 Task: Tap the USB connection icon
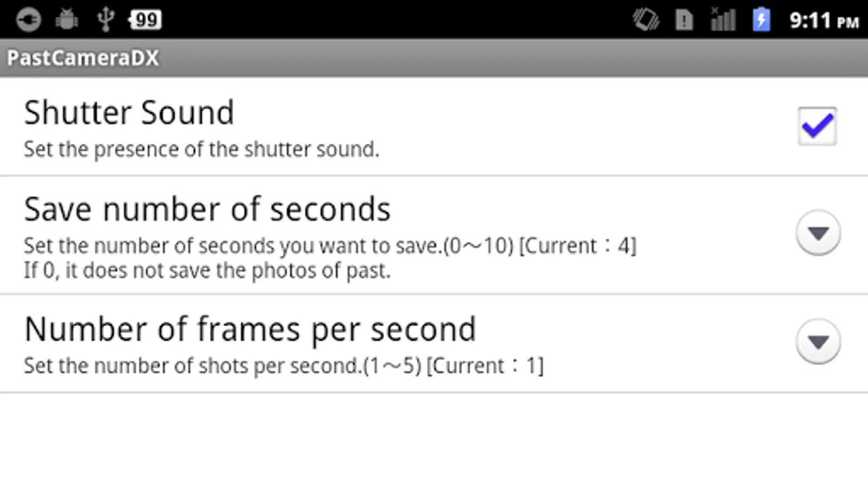pos(105,20)
